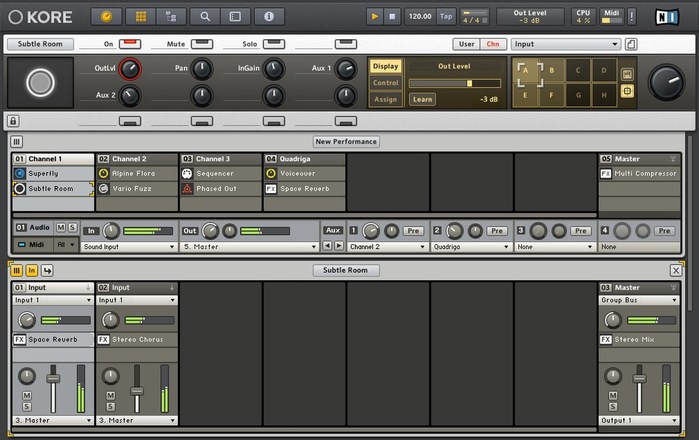699x440 pixels.
Task: Click the Stereo Chorus FX icon
Action: point(103,339)
